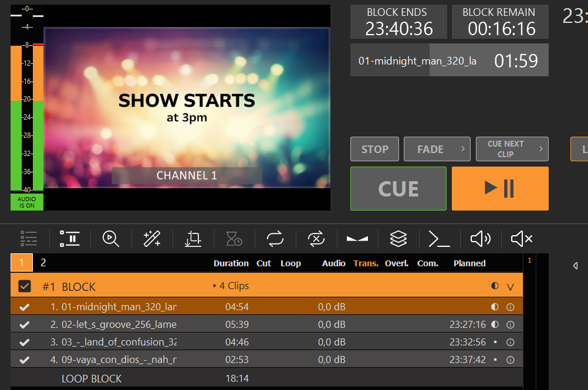
Task: Open the command prompt icon
Action: [440, 239]
